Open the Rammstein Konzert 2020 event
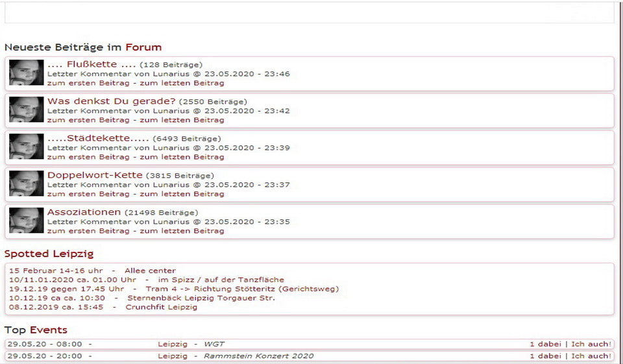 tap(258, 356)
